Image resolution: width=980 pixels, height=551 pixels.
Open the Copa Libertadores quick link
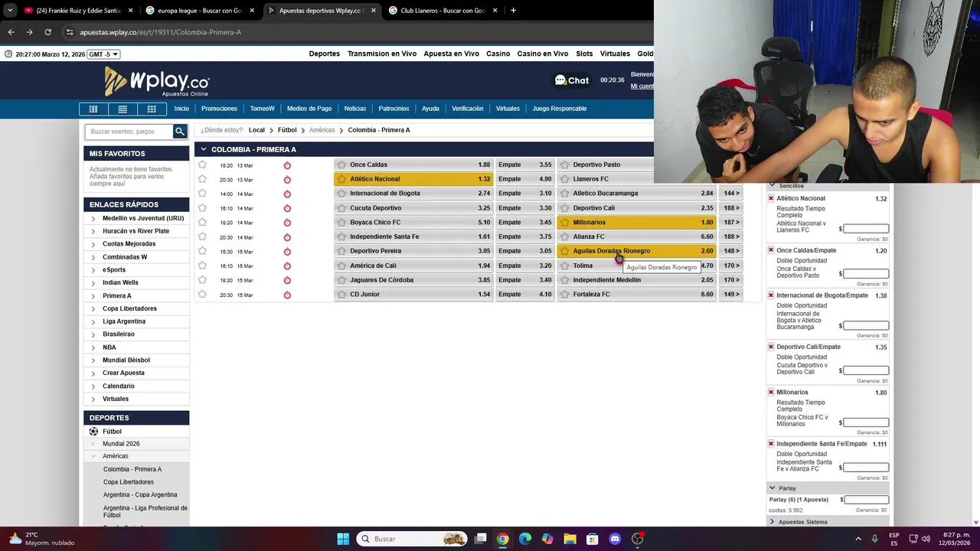(x=129, y=308)
